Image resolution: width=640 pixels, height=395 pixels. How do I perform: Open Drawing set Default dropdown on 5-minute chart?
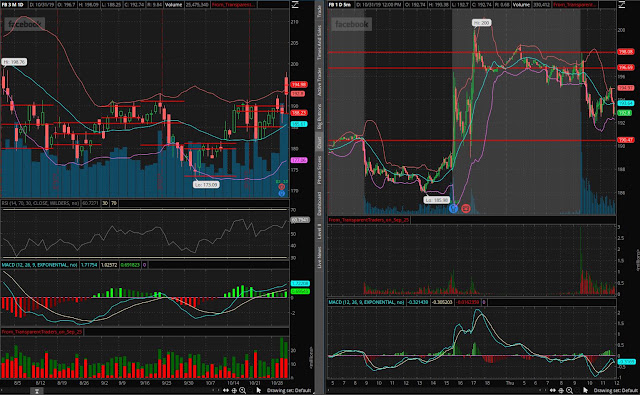click(x=616, y=391)
